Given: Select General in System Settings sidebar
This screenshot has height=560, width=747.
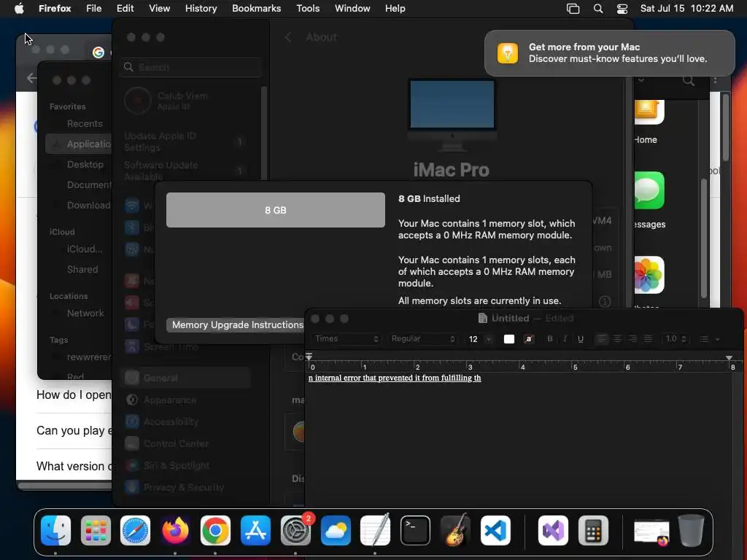Looking at the screenshot, I should pos(186,378).
